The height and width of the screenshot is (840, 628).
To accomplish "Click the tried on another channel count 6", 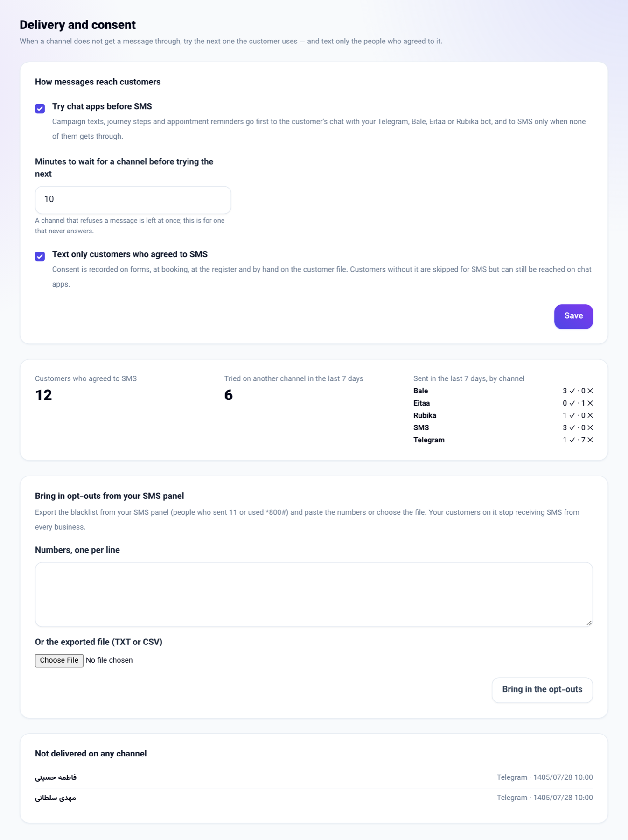I will tap(228, 395).
